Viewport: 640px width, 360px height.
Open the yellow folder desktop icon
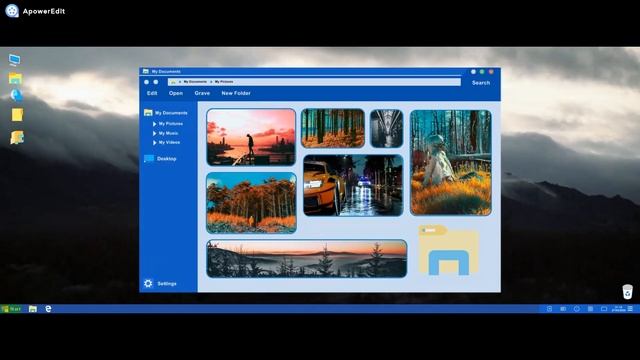coord(15,78)
